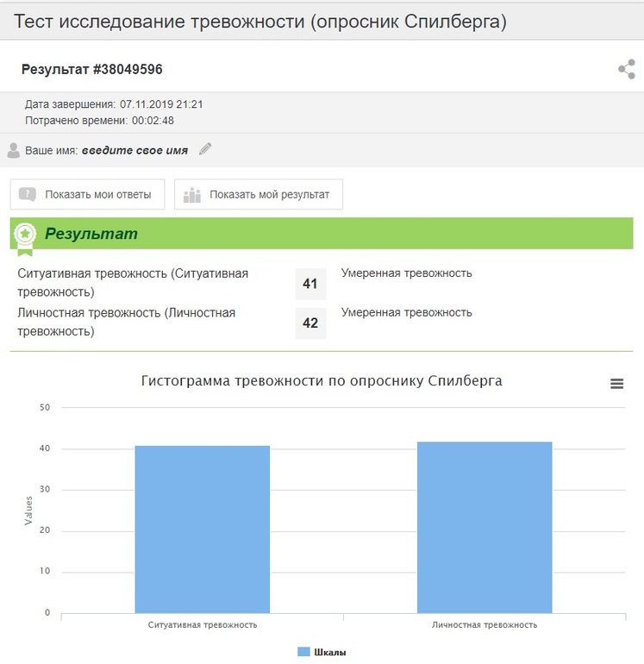Toggle the Шкалы series via legend label
This screenshot has width=644, height=664.
[x=330, y=652]
